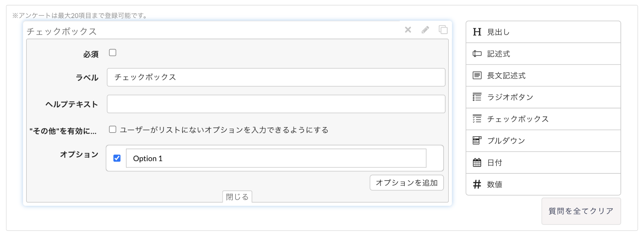Add a ラジオボタン field

(543, 97)
